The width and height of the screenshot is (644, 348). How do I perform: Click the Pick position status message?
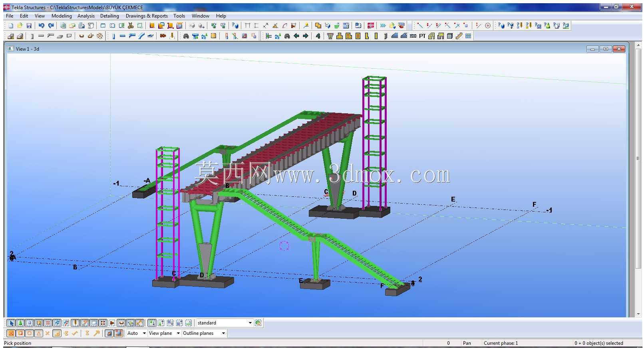click(x=18, y=343)
